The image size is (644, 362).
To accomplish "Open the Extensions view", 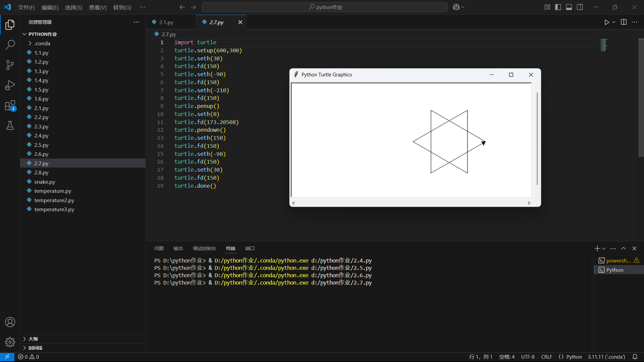I will (10, 106).
